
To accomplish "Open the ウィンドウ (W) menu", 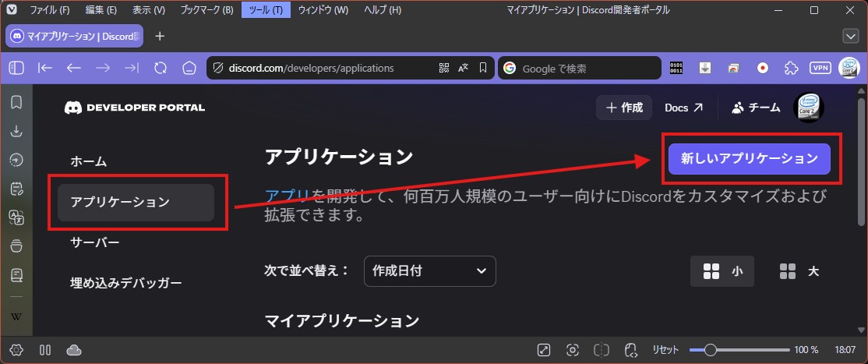I will coord(323,10).
